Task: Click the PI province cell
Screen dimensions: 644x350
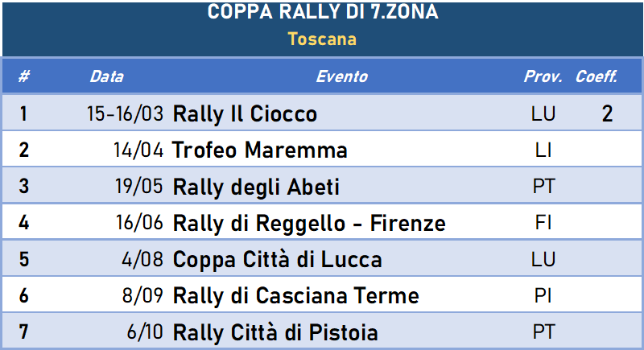Action: 543,295
